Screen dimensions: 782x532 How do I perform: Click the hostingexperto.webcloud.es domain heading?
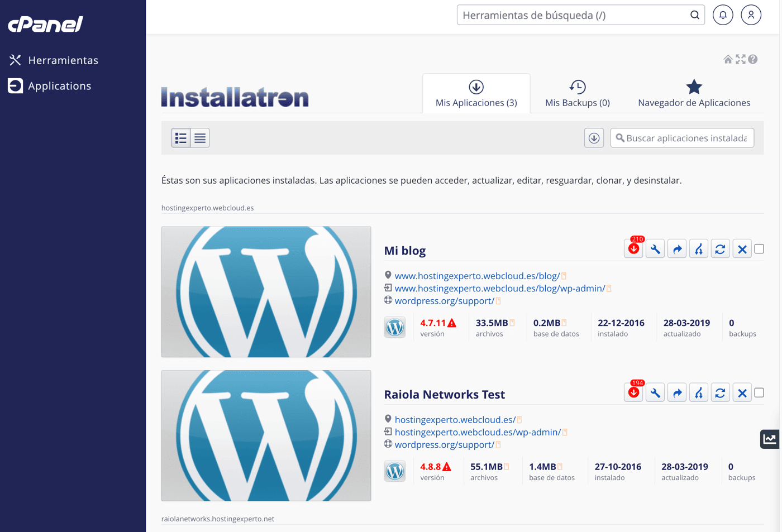pyautogui.click(x=207, y=208)
